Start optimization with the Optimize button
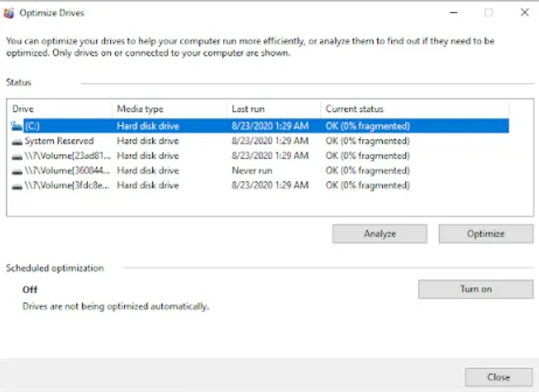Screen dimensions: 539x392 [486, 234]
